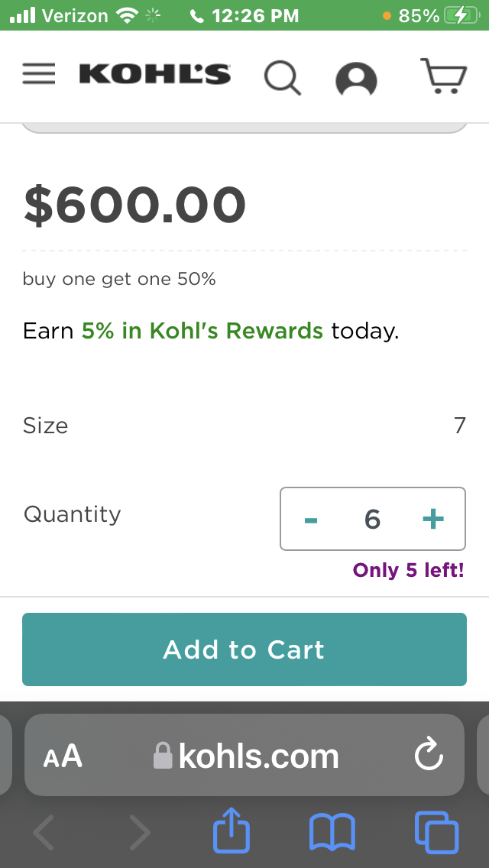View the shopping cart icon
This screenshot has width=489, height=868.
pos(444,76)
